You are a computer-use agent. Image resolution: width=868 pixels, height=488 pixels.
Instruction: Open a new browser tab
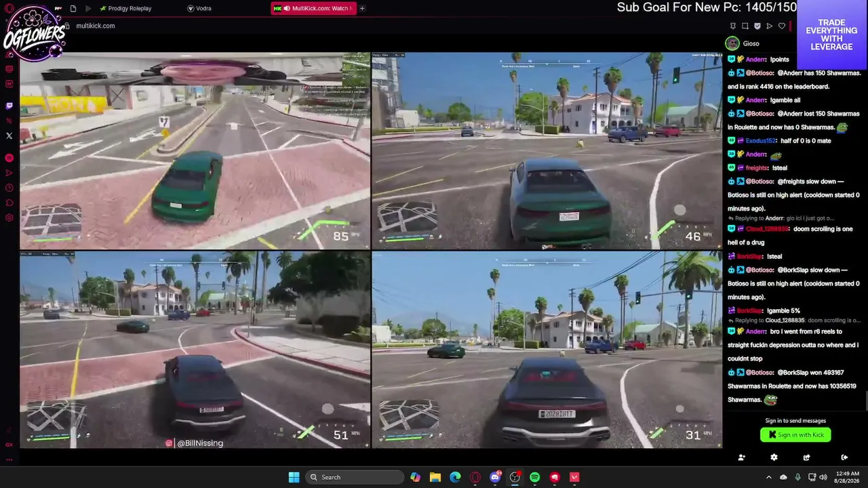[x=362, y=8]
